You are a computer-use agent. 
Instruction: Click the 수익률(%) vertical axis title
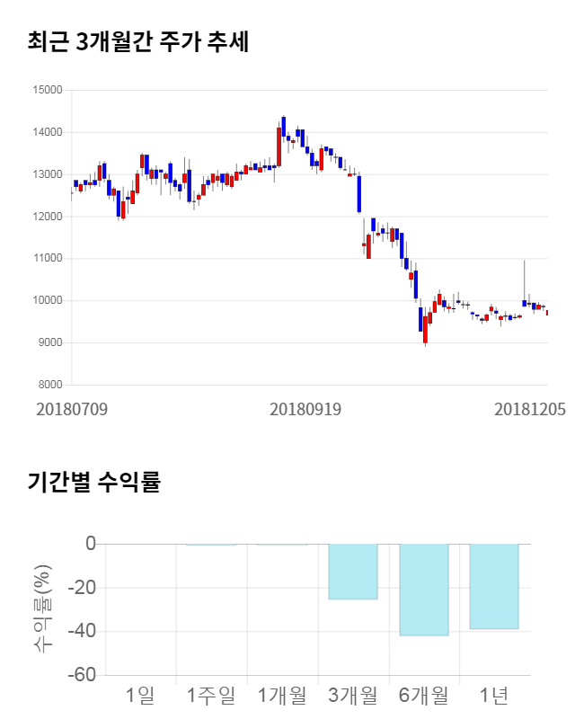tap(43, 609)
